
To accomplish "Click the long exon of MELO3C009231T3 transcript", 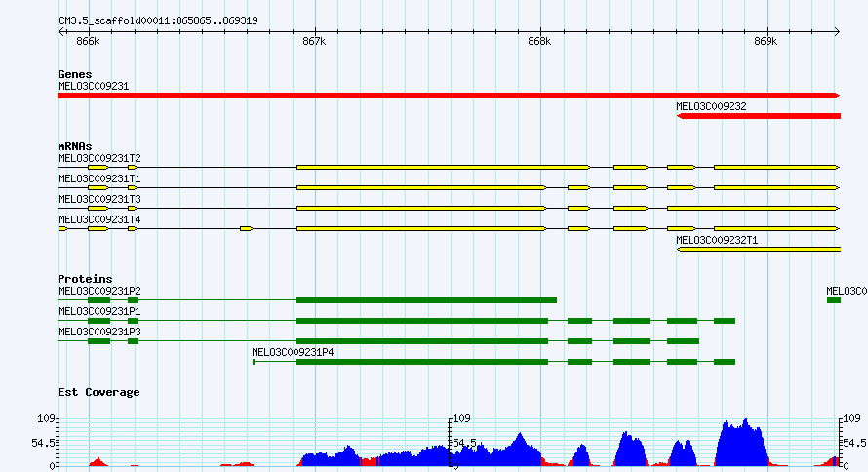I will point(421,208).
